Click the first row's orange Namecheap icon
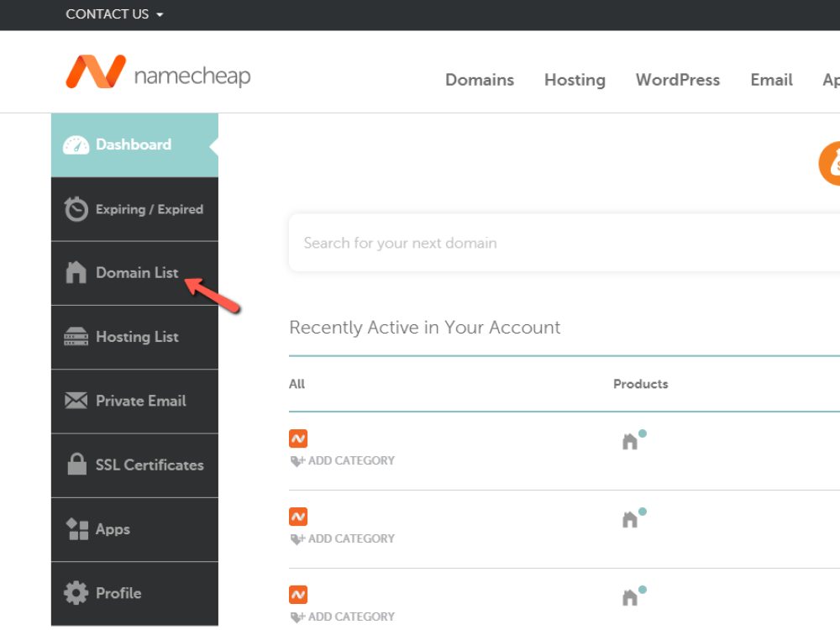The width and height of the screenshot is (840, 630). 298,438
